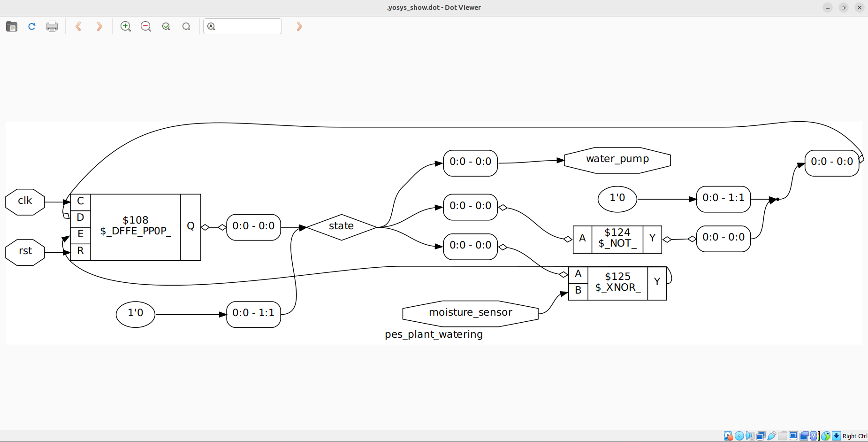Image resolution: width=868 pixels, height=442 pixels.
Task: Reset zoom to 100 percent
Action: pyautogui.click(x=186, y=26)
